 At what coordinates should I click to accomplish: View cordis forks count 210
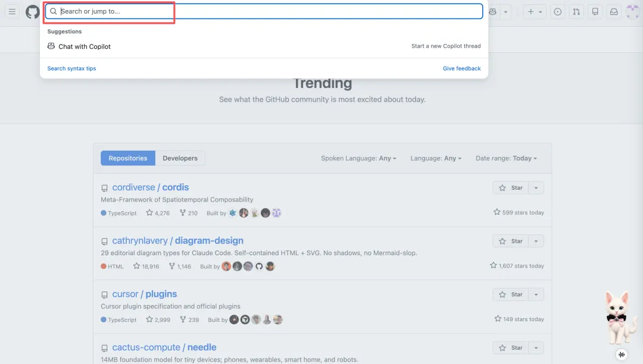click(x=189, y=213)
